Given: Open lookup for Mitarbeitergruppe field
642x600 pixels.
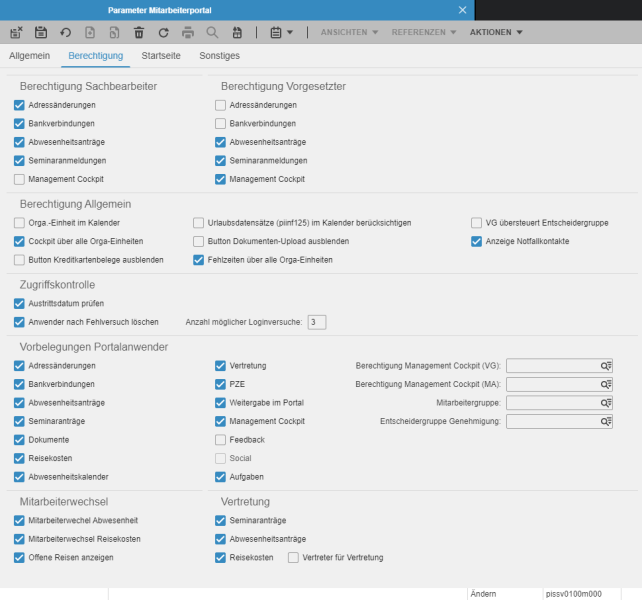Looking at the screenshot, I should [x=606, y=403].
